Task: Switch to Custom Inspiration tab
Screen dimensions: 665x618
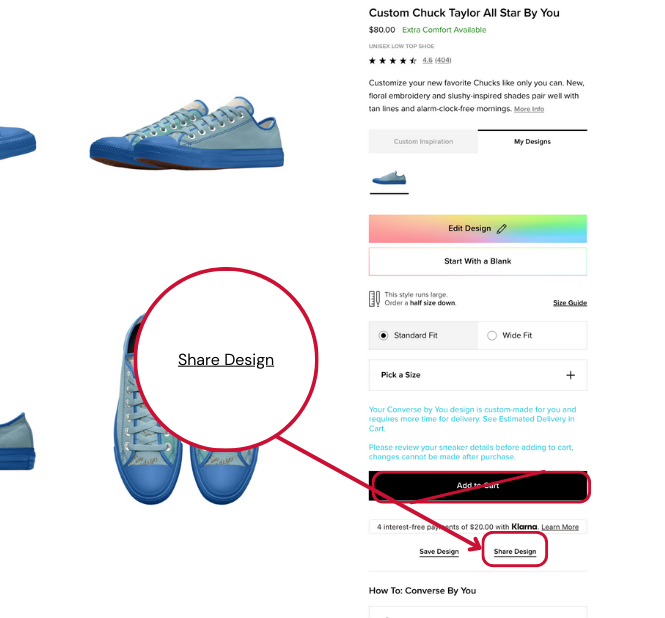Action: (423, 141)
